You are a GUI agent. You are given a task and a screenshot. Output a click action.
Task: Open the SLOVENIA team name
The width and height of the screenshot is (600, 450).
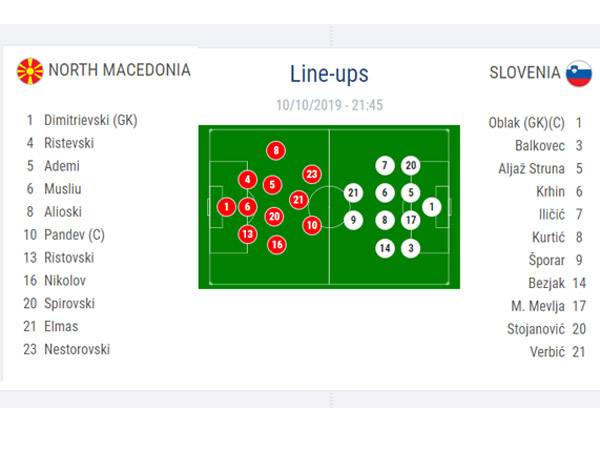pyautogui.click(x=524, y=73)
